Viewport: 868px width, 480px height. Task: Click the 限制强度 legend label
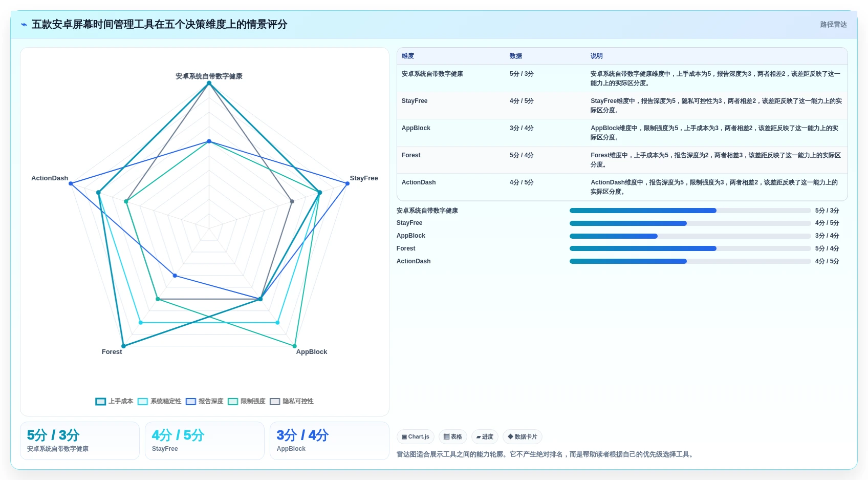(253, 402)
